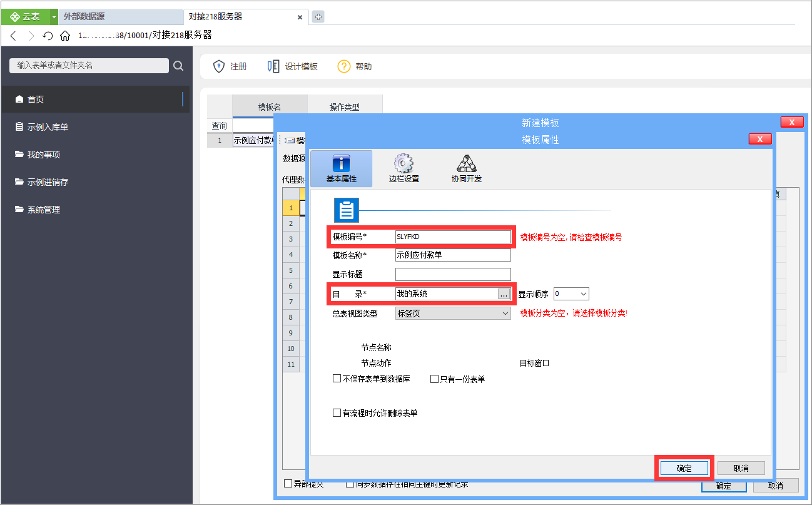The image size is (812, 505).
Task: Focus the 输入表单或者文件夹名 search box
Action: [x=89, y=65]
